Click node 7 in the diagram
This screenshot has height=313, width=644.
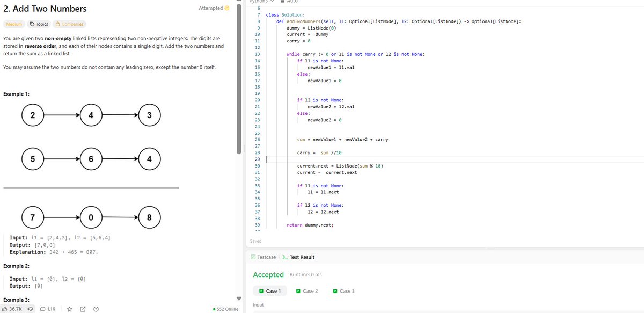[x=33, y=217]
